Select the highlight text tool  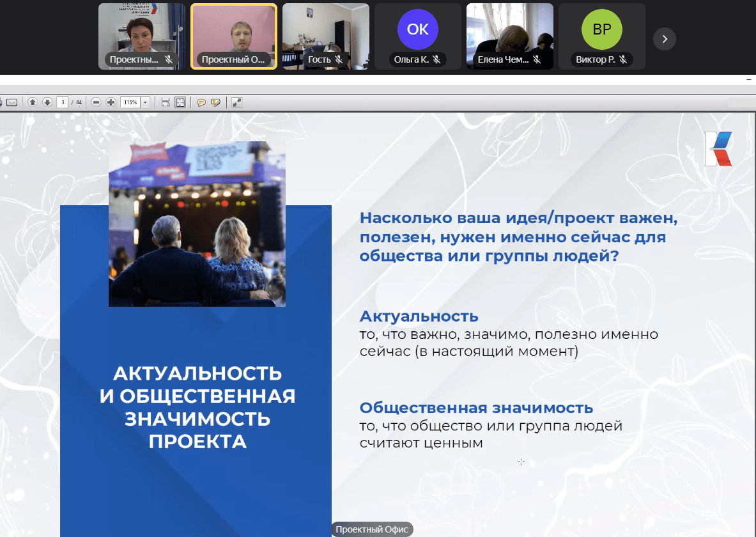point(216,102)
